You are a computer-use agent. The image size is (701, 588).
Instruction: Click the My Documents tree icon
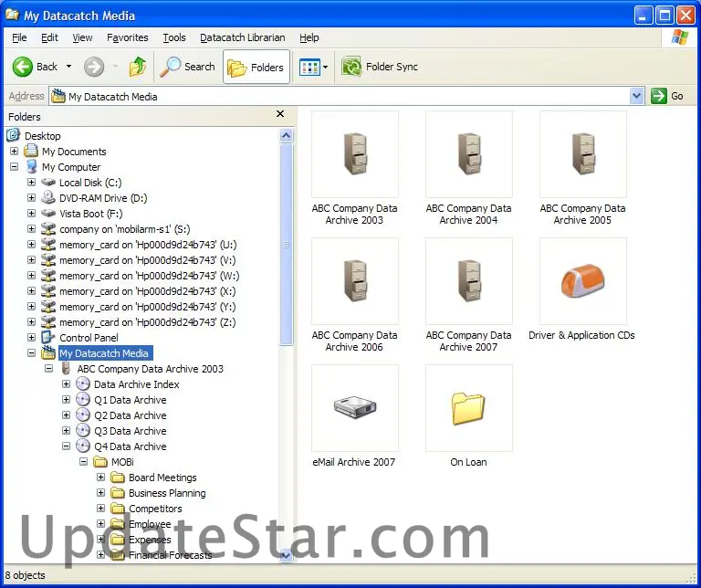point(31,152)
